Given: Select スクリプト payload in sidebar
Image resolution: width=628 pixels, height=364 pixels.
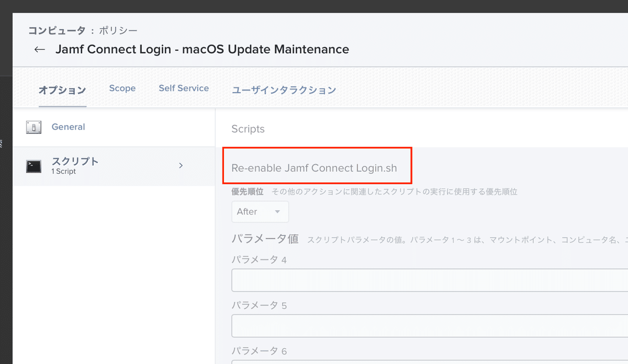Looking at the screenshot, I should (114, 166).
